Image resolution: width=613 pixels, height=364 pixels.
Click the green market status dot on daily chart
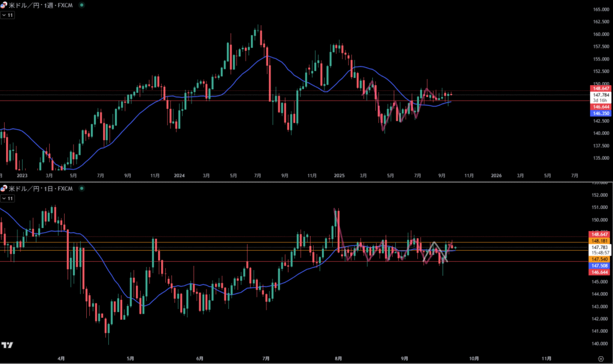point(81,189)
